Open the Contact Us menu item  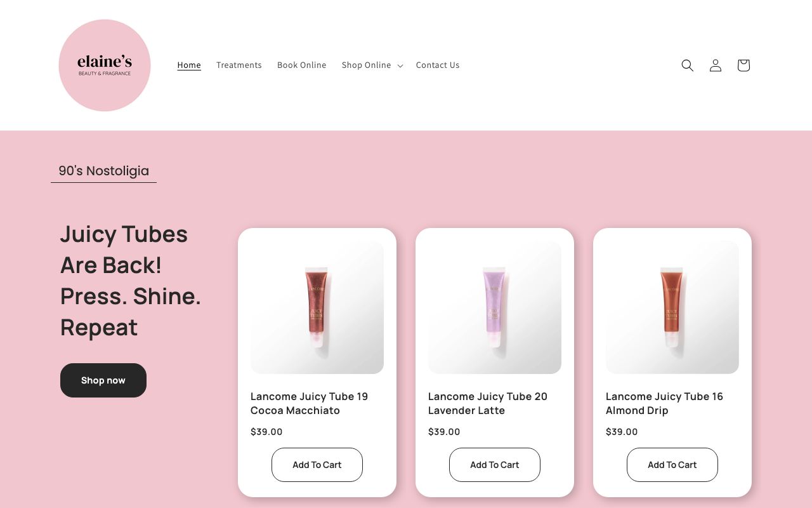coord(438,65)
